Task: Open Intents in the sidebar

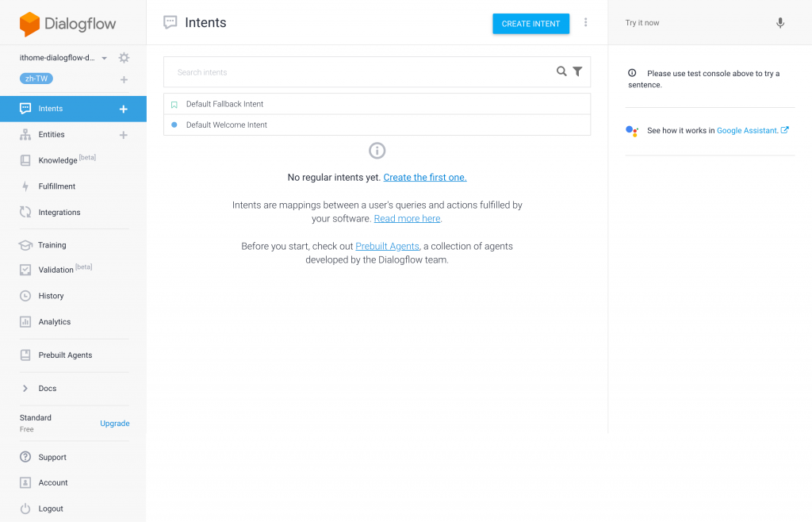Action: click(50, 109)
